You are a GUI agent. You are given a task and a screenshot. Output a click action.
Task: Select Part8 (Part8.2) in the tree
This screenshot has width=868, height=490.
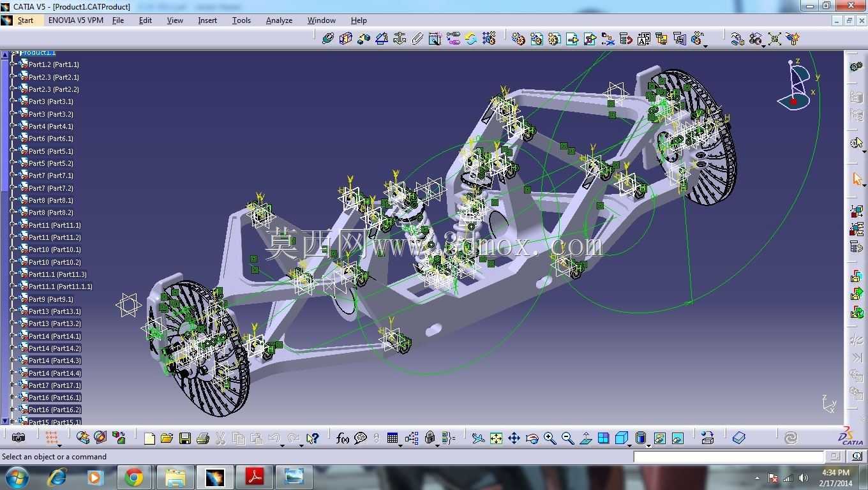tap(51, 213)
